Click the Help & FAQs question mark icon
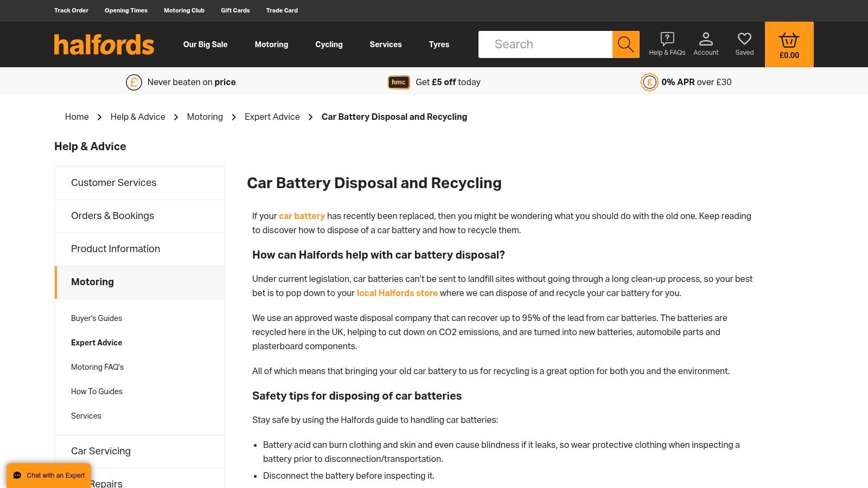Image resolution: width=868 pixels, height=488 pixels. tap(667, 38)
